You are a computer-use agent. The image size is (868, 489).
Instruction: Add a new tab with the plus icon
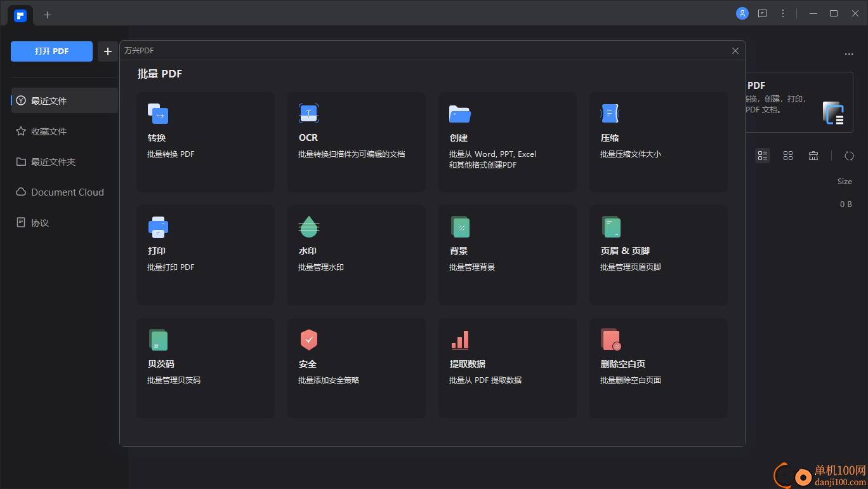coord(47,15)
